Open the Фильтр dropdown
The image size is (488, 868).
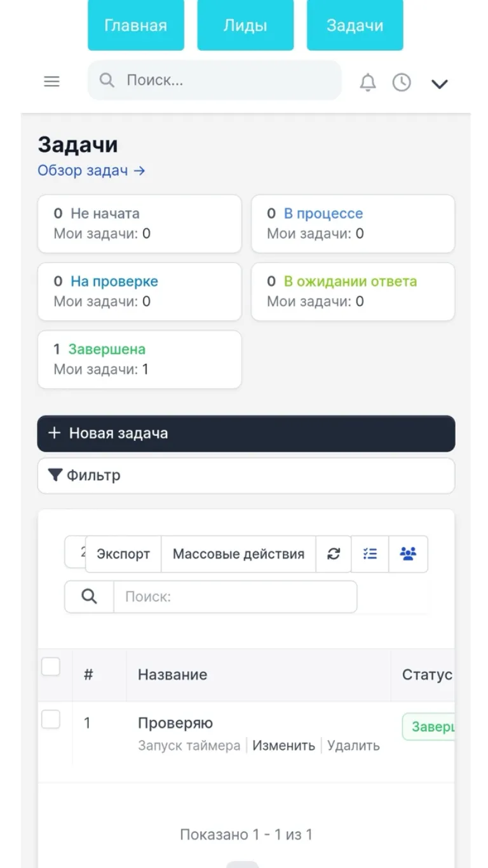point(246,475)
